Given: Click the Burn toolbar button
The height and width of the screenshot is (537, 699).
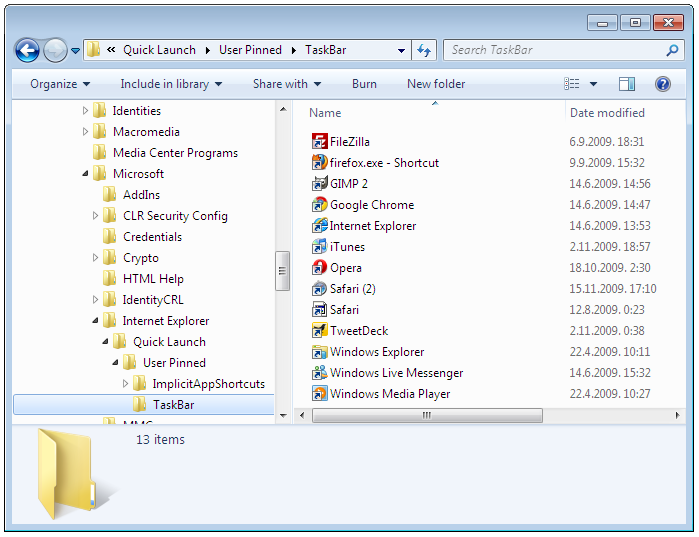Looking at the screenshot, I should [364, 84].
